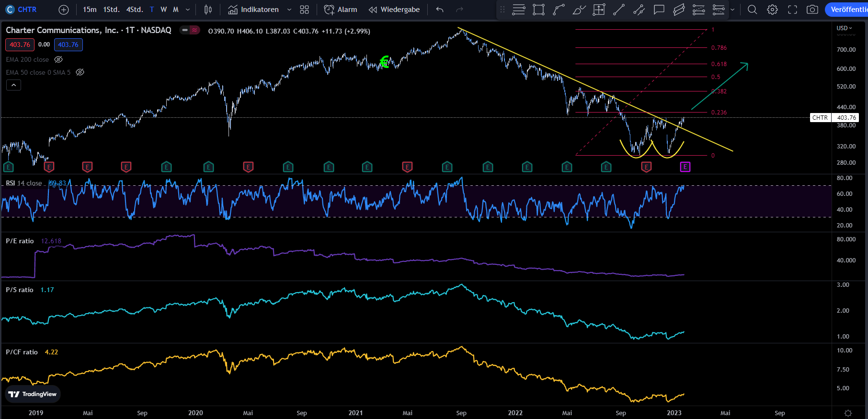
Task: Toggle fullscreen mode
Action: click(x=792, y=10)
